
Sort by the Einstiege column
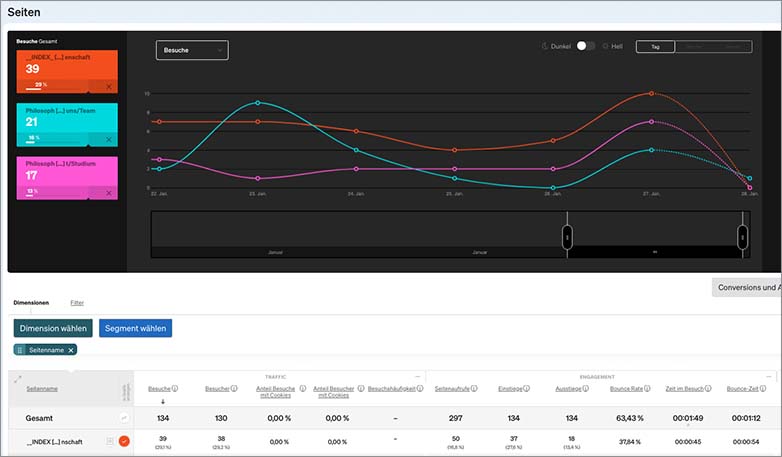click(510, 389)
